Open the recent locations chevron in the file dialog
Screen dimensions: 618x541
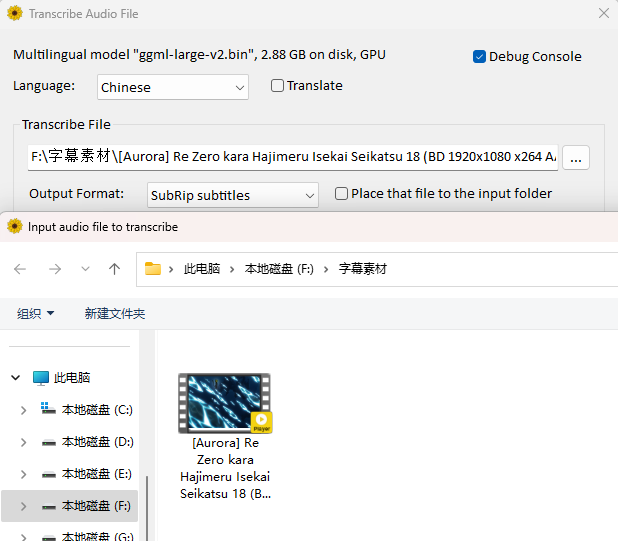[x=85, y=269]
